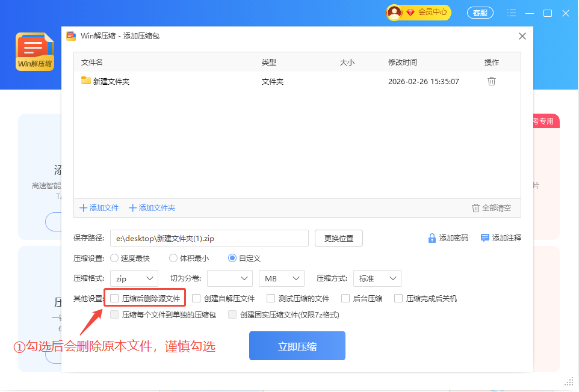Tick the 压缩完成后关机 checkbox

point(398,298)
